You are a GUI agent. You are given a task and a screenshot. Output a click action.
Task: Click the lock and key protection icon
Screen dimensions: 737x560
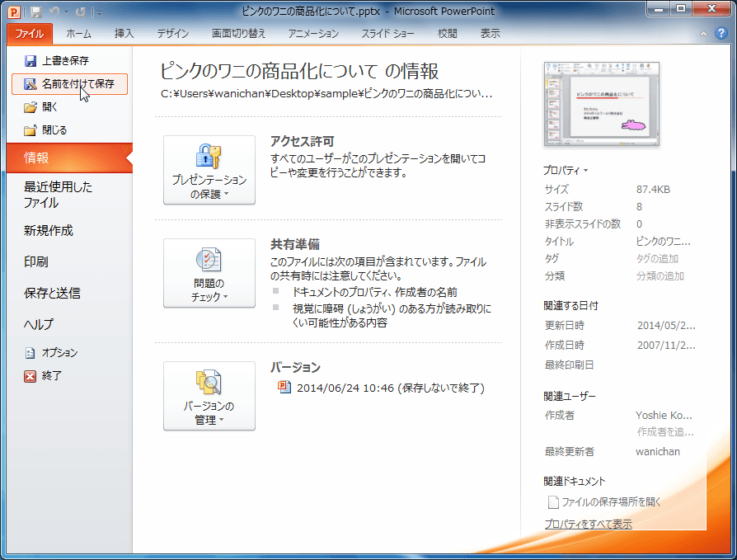209,156
